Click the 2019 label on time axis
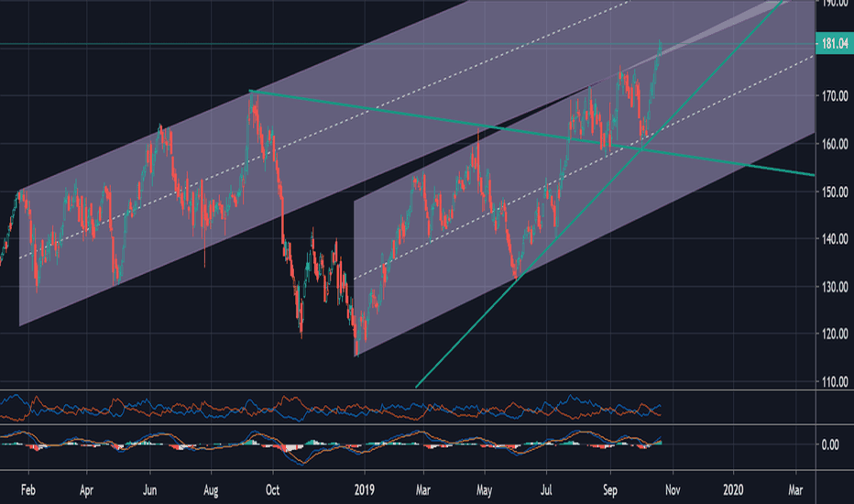Viewport: 854px width, 504px height. 365,490
